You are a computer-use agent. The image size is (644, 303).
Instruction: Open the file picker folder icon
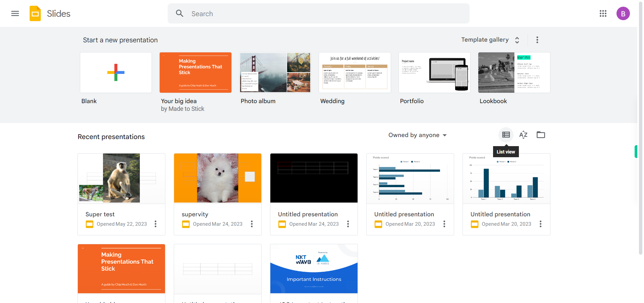[x=541, y=135]
